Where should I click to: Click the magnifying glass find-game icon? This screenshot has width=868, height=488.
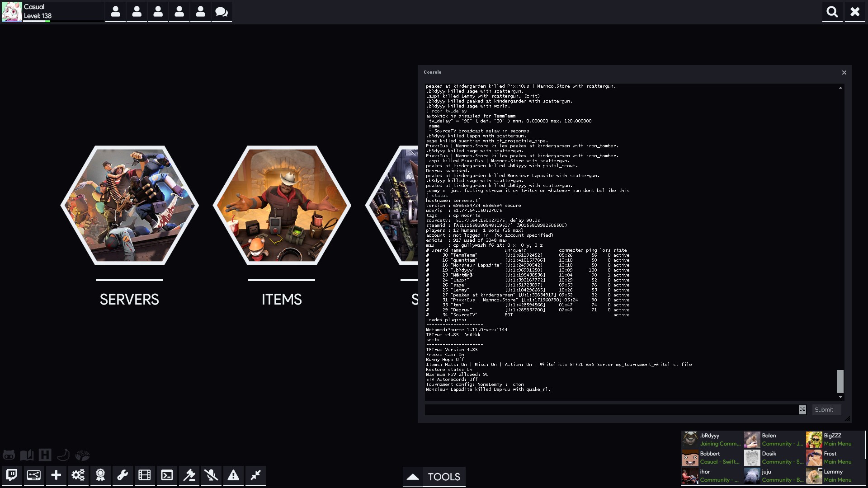tap(832, 12)
